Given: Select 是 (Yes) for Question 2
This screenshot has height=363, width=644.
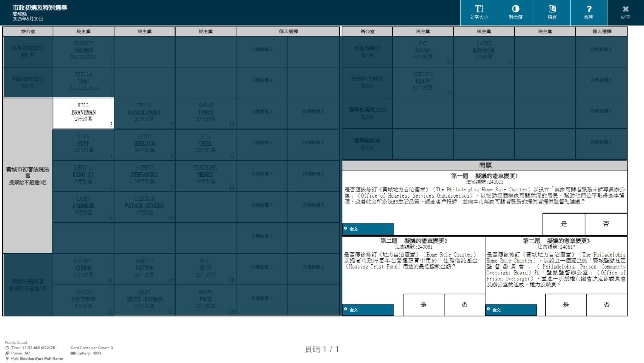Looking at the screenshot, I should 423,305.
